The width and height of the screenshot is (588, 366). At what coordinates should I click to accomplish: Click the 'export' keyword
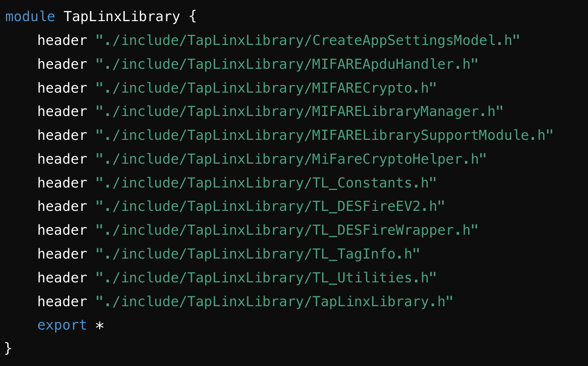tap(62, 325)
